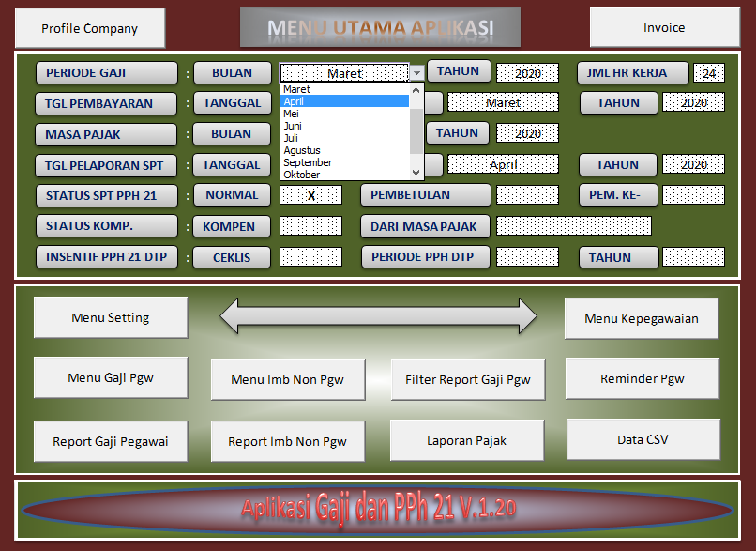Image resolution: width=756 pixels, height=551 pixels.
Task: Click Tgl Pembayaran Tahun 2020 field
Action: (x=693, y=102)
